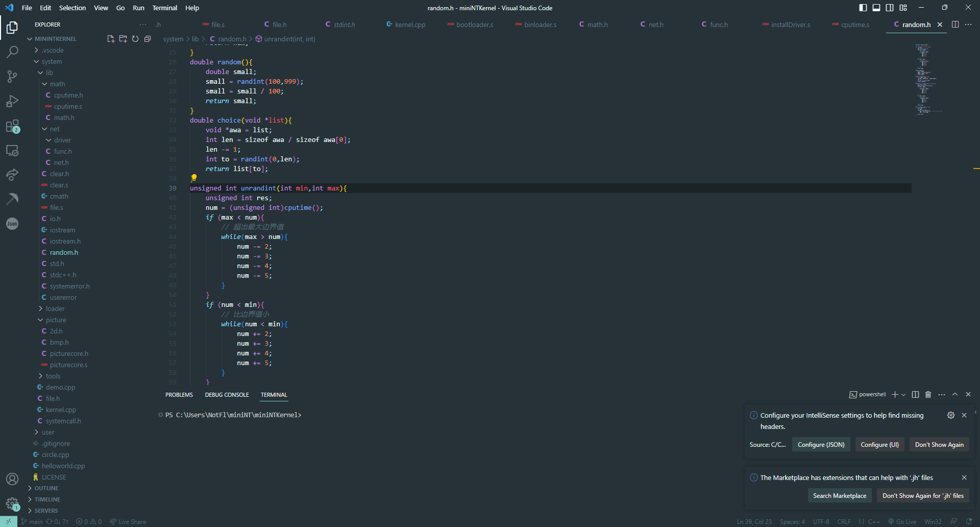Kill terminal with trash icon
This screenshot has width=980, height=527.
click(x=928, y=395)
